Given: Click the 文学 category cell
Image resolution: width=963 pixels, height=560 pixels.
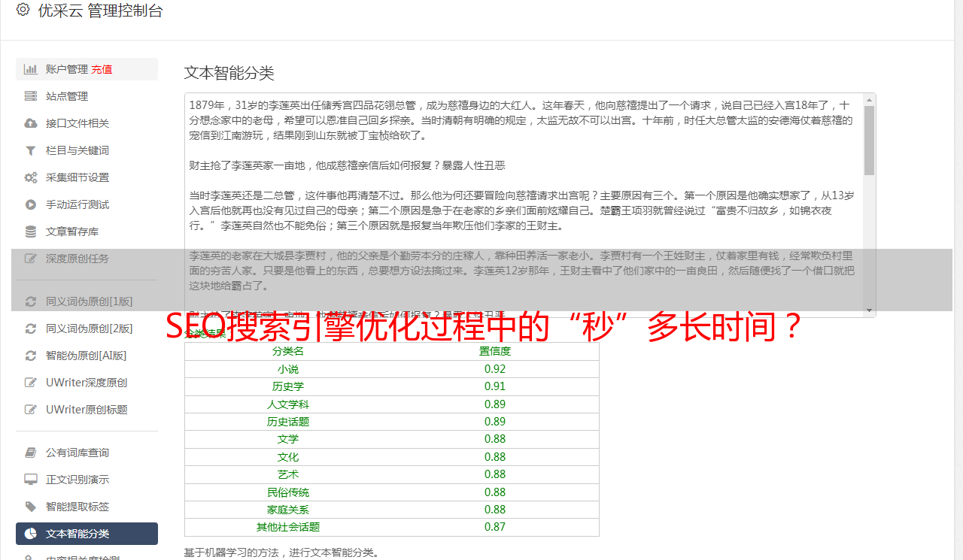Looking at the screenshot, I should coord(288,439).
